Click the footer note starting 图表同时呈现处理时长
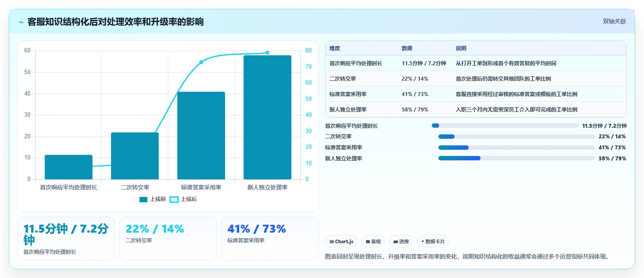This screenshot has width=644, height=278. tap(467, 256)
